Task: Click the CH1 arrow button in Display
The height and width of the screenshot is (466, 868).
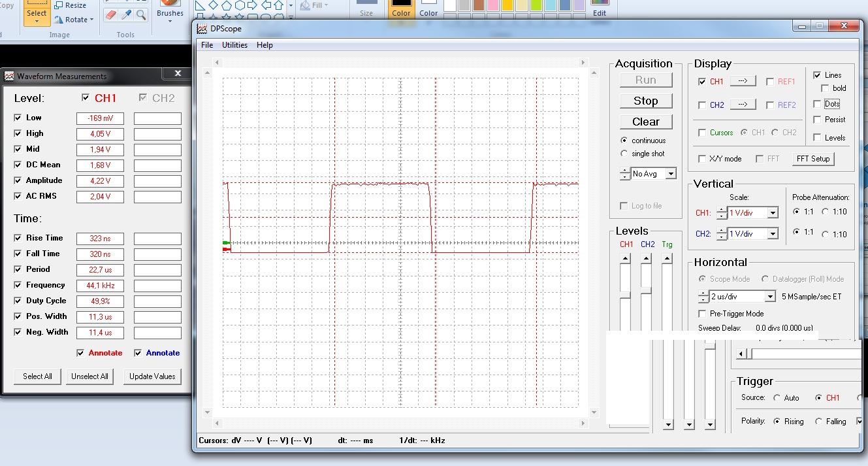Action: [743, 81]
